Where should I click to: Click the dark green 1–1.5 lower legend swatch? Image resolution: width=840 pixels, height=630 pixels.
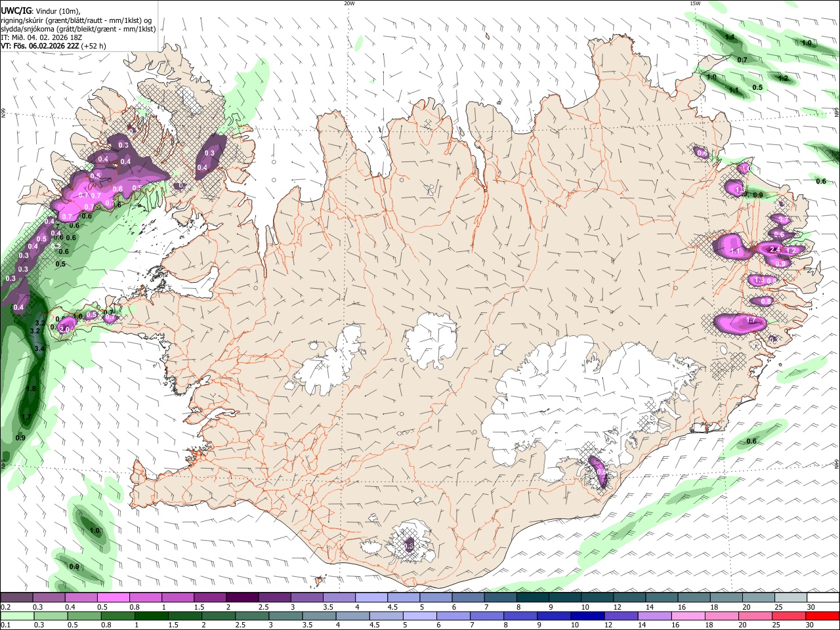tap(152, 616)
